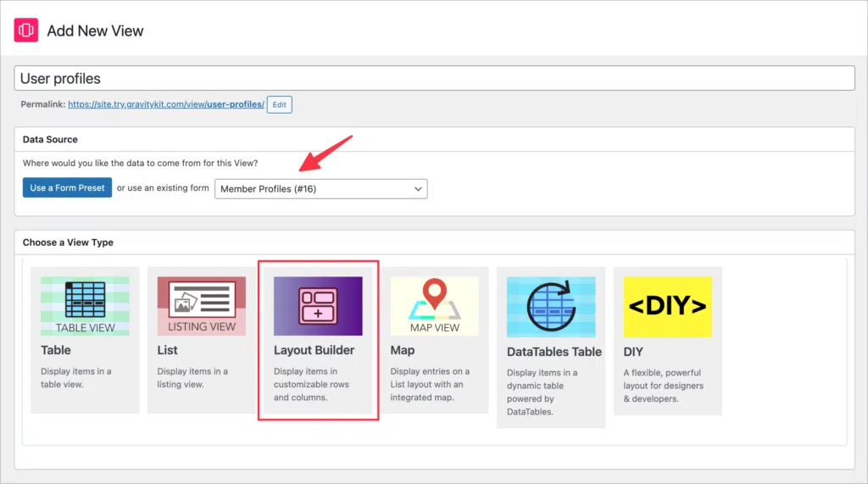Select the Listing View icon
Screen dimensions: 868x484
point(202,306)
